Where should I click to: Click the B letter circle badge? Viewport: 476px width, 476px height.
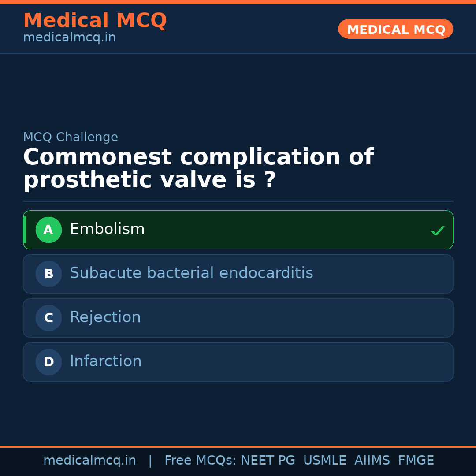[48, 274]
